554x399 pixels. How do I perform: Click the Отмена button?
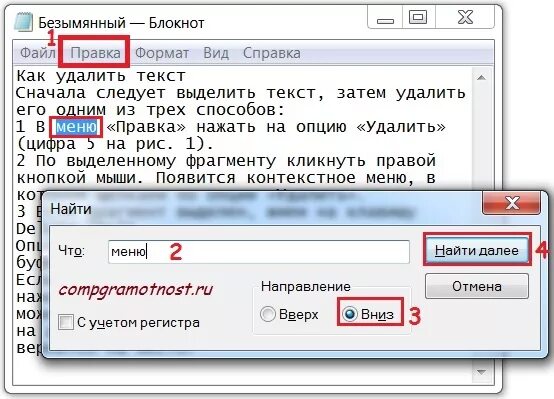click(x=477, y=286)
